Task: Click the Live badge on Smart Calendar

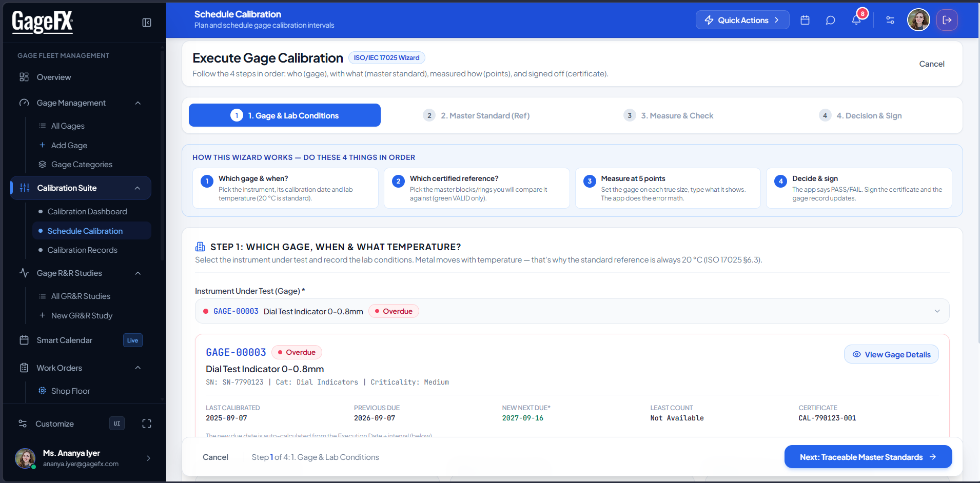Action: tap(133, 340)
